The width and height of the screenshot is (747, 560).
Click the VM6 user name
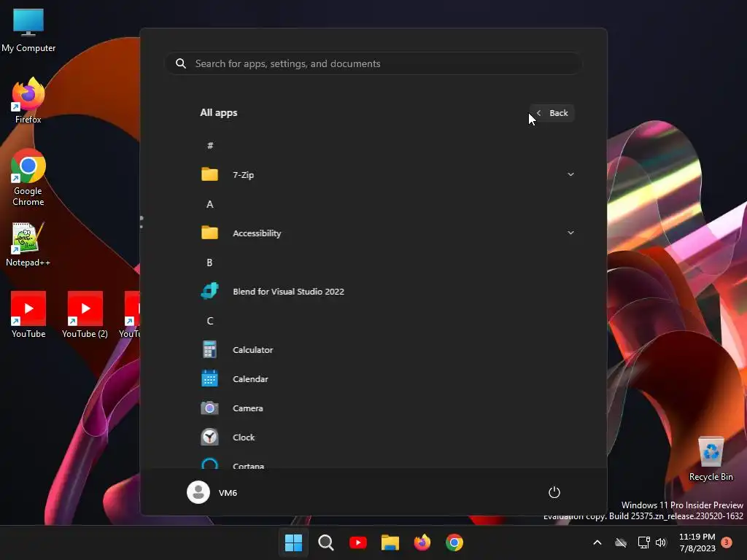coord(228,493)
